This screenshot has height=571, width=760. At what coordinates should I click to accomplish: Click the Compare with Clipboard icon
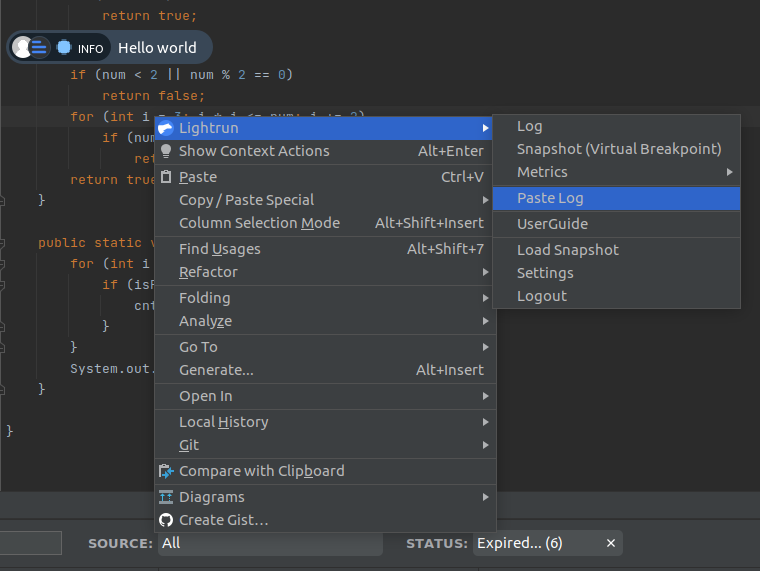[166, 471]
